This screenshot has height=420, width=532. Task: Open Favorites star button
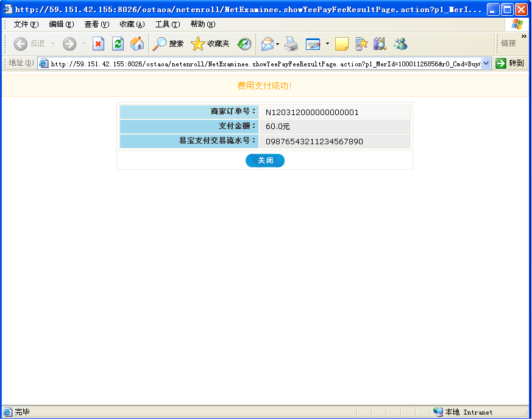pos(210,44)
